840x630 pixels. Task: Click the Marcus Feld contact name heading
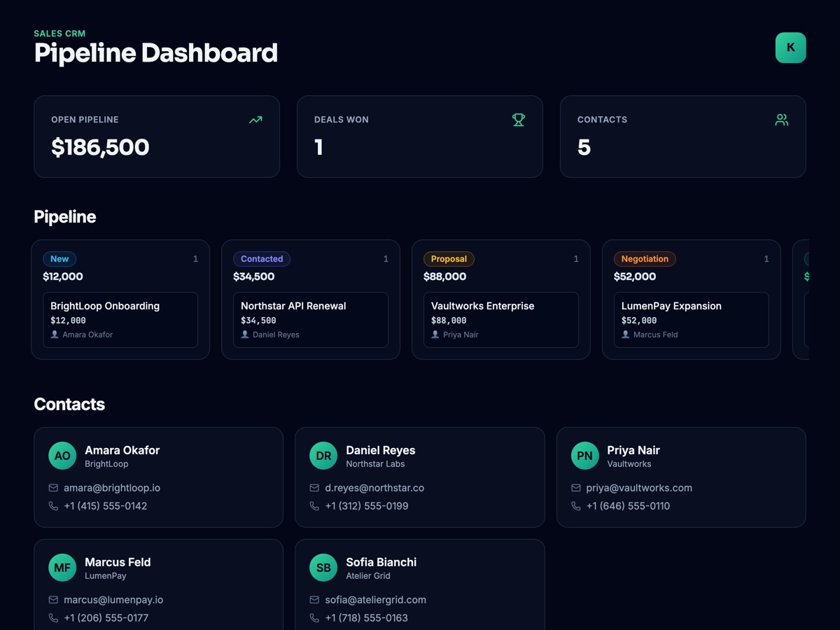pos(118,562)
